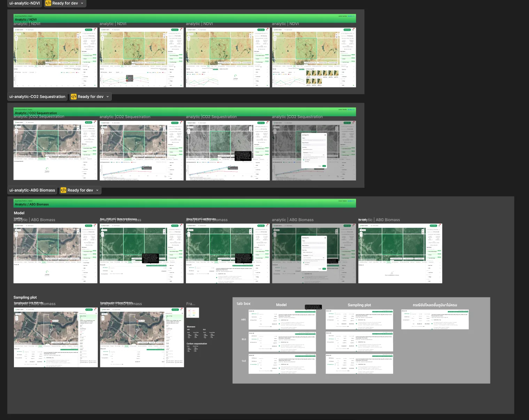Select the green Analytic / NDVI header bar
The width and height of the screenshot is (529, 420).
point(185,18)
